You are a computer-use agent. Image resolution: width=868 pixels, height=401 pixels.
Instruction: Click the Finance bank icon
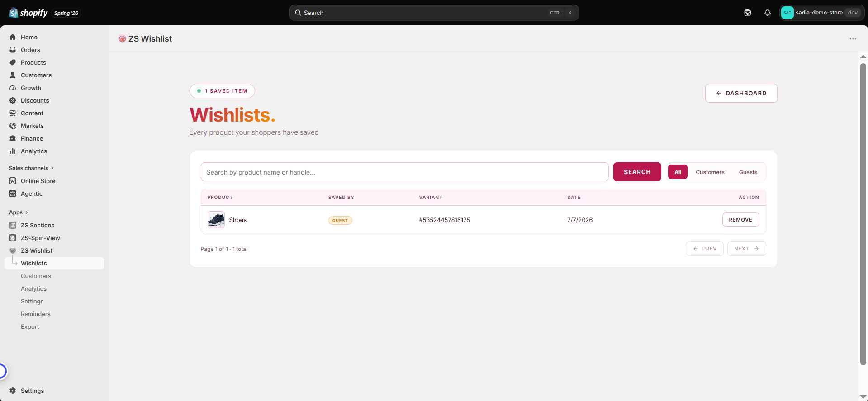click(x=13, y=138)
